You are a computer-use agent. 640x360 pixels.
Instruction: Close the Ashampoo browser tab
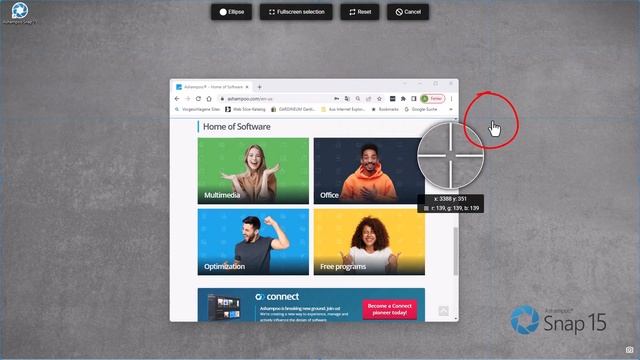(x=247, y=87)
